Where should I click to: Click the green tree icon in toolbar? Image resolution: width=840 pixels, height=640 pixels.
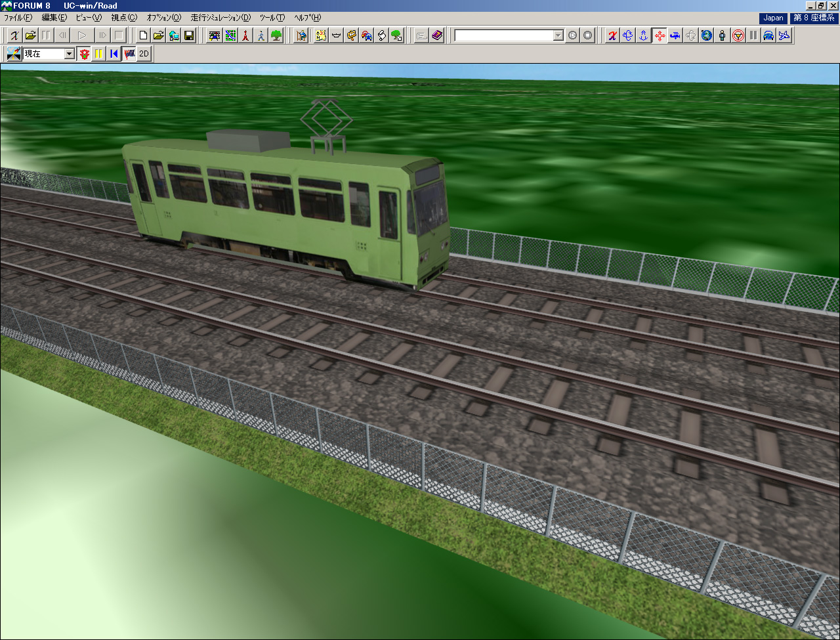coord(276,35)
